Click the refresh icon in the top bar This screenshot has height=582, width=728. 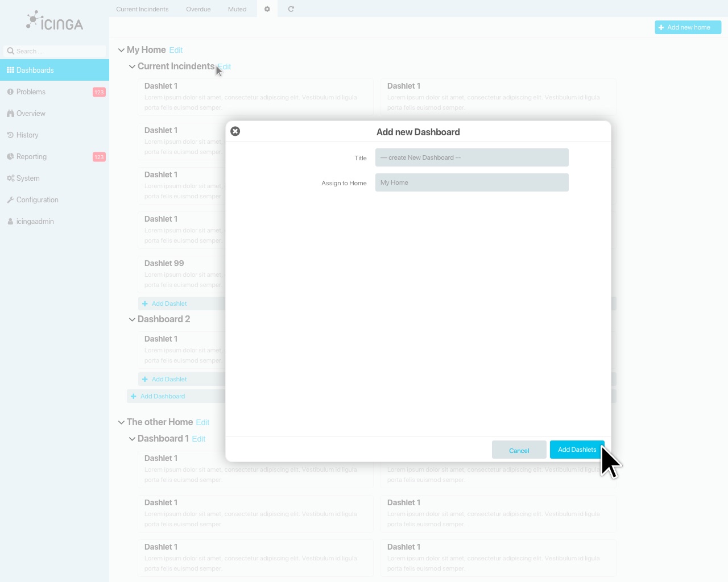coord(291,9)
